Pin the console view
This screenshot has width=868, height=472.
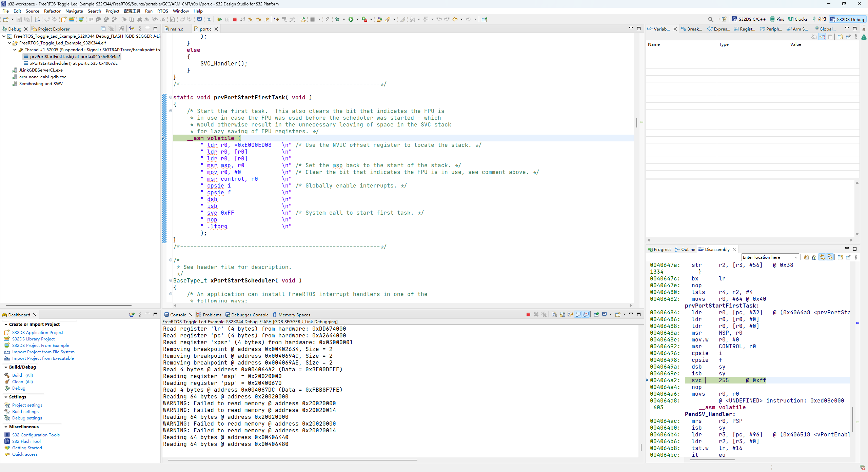pos(596,314)
